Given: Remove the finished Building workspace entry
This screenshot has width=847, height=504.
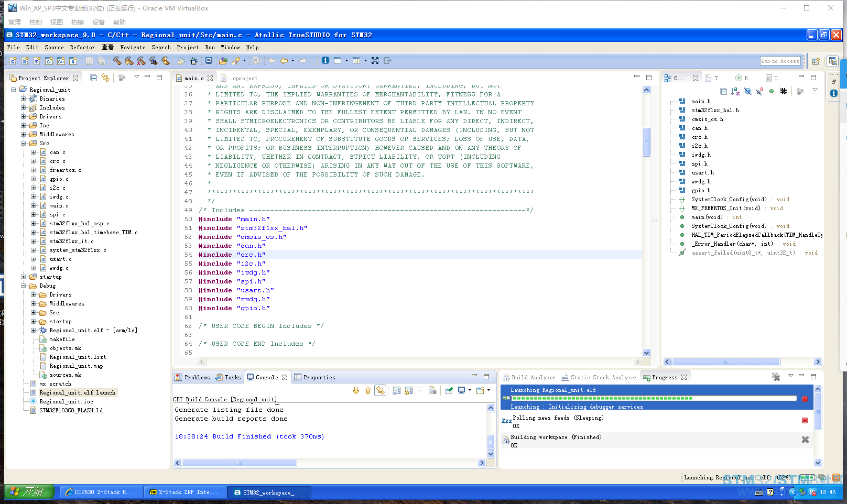Looking at the screenshot, I should click(805, 440).
